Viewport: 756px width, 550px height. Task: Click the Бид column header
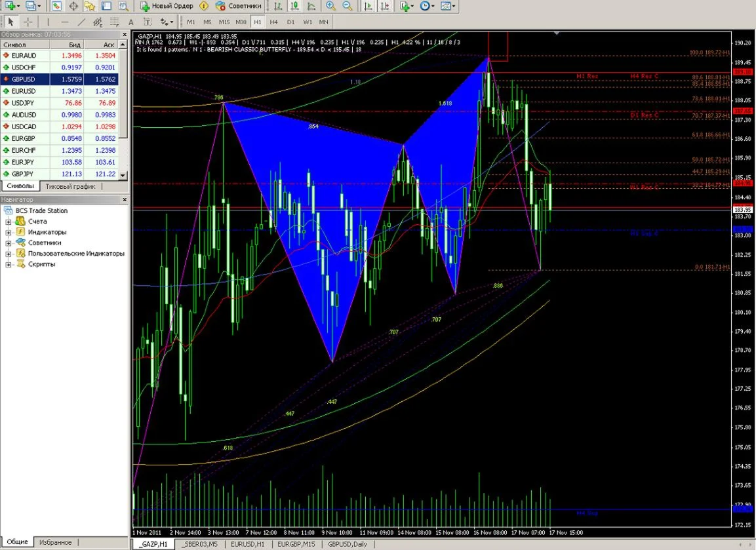click(x=67, y=45)
